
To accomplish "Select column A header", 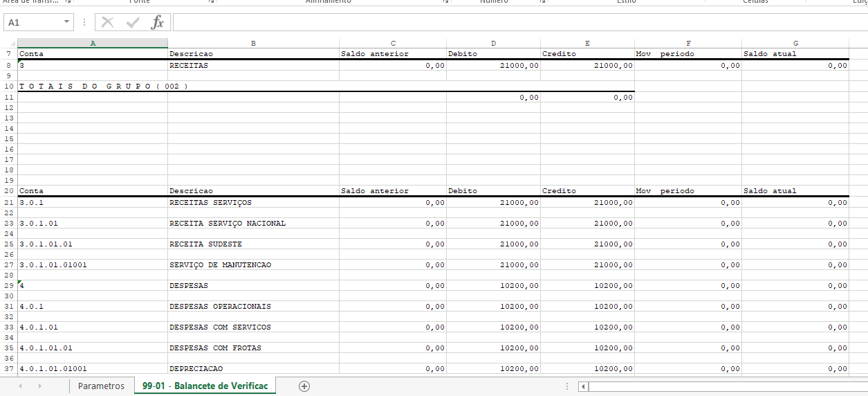I will [93, 43].
